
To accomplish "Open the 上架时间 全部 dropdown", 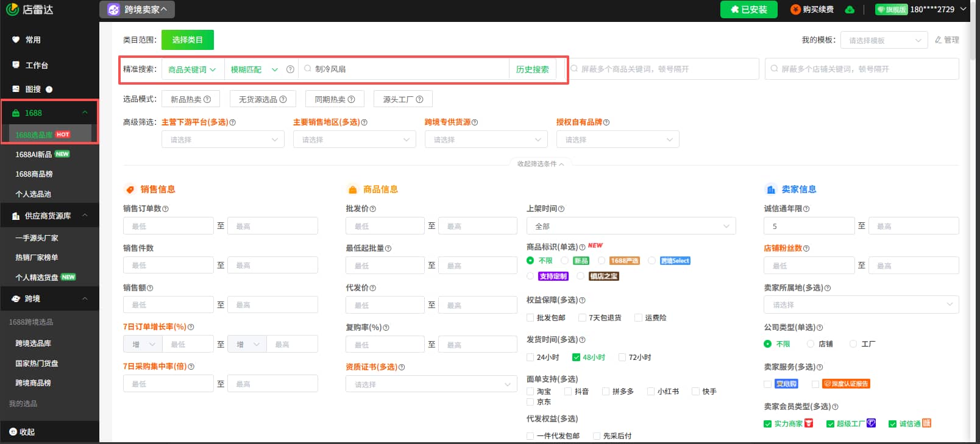I will [x=631, y=226].
